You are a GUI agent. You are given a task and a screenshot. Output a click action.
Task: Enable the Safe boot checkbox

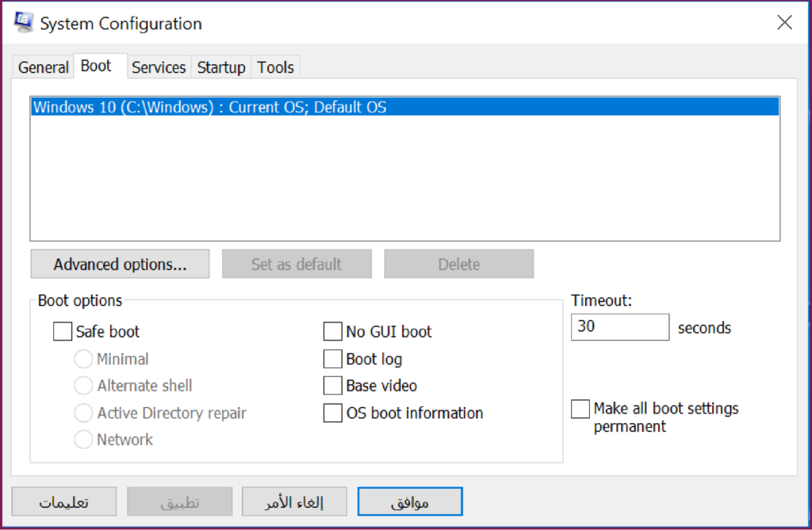pyautogui.click(x=63, y=331)
